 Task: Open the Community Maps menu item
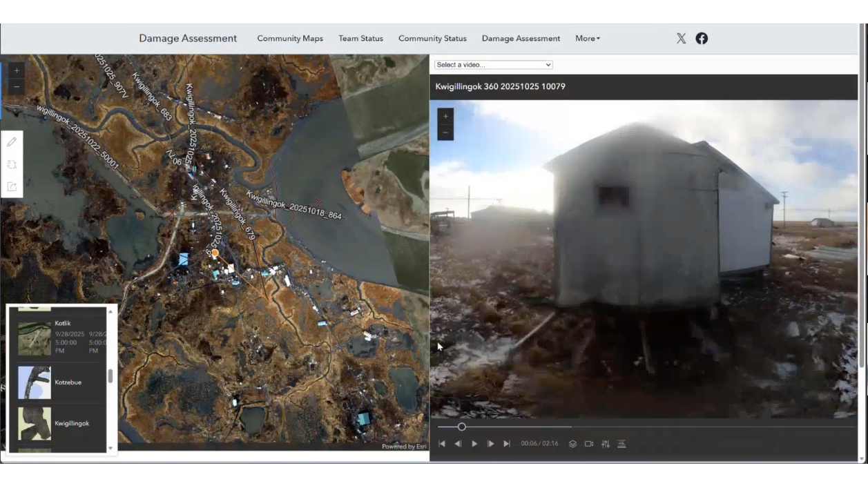coord(290,39)
